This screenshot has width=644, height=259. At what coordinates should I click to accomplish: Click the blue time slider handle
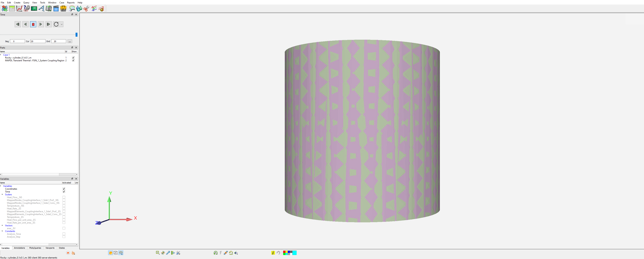(77, 35)
